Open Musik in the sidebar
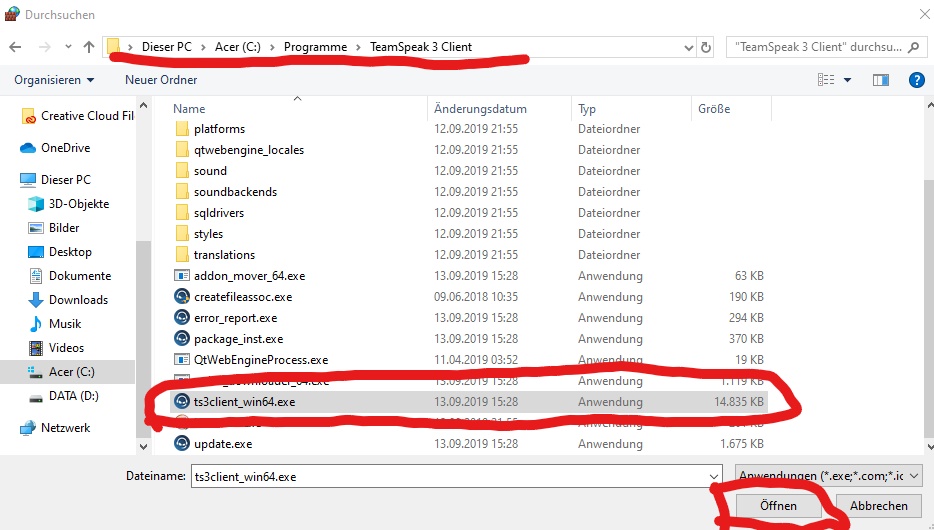This screenshot has height=530, width=934. [x=54, y=324]
